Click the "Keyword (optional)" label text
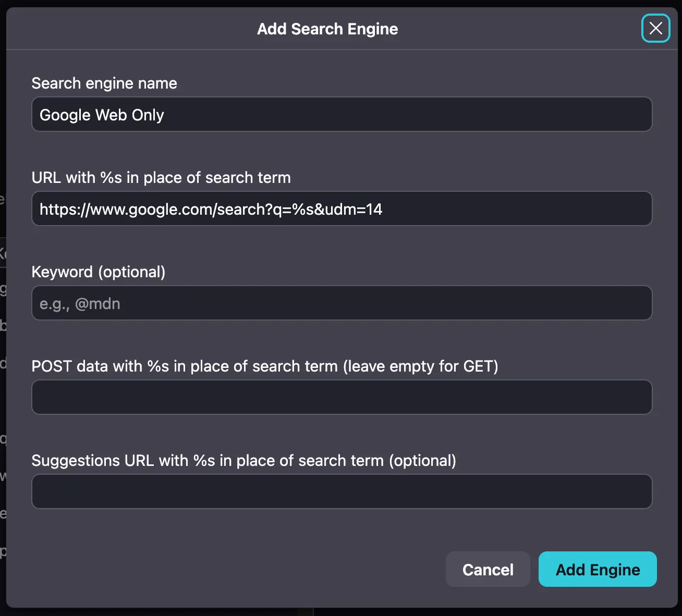 98,272
